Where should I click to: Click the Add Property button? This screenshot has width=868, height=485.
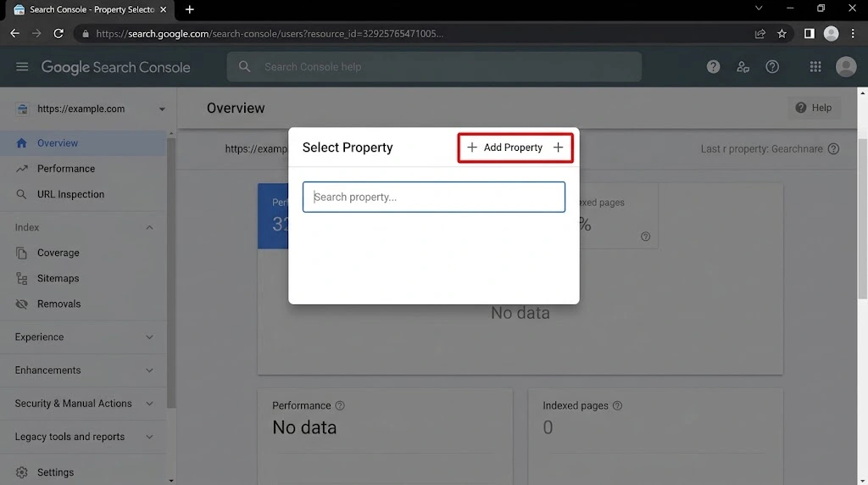pos(515,148)
